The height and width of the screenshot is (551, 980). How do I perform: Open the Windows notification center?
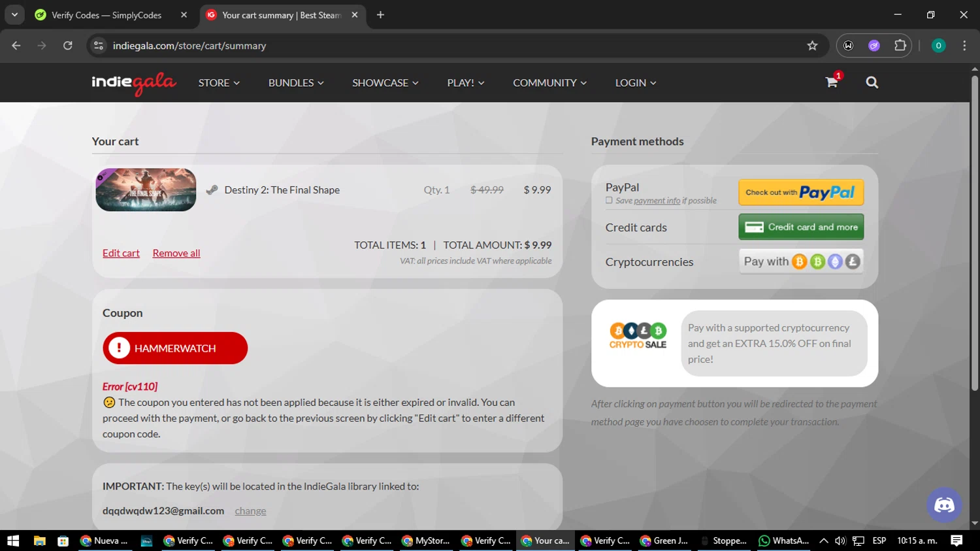956,541
